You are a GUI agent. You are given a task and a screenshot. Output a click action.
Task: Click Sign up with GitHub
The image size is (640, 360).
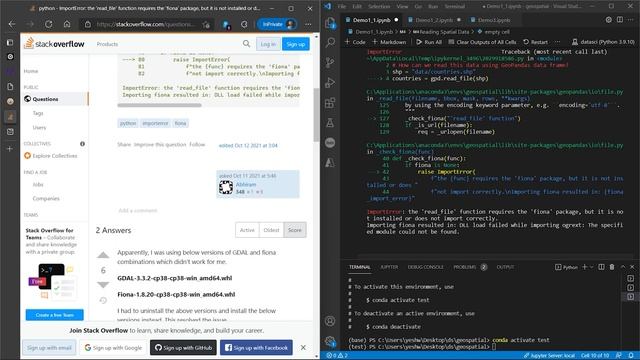pyautogui.click(x=183, y=348)
